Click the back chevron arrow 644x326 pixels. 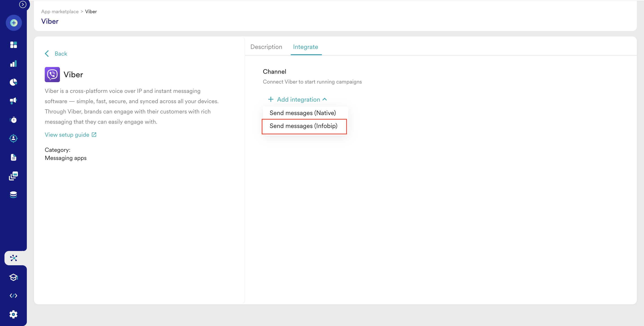(47, 54)
